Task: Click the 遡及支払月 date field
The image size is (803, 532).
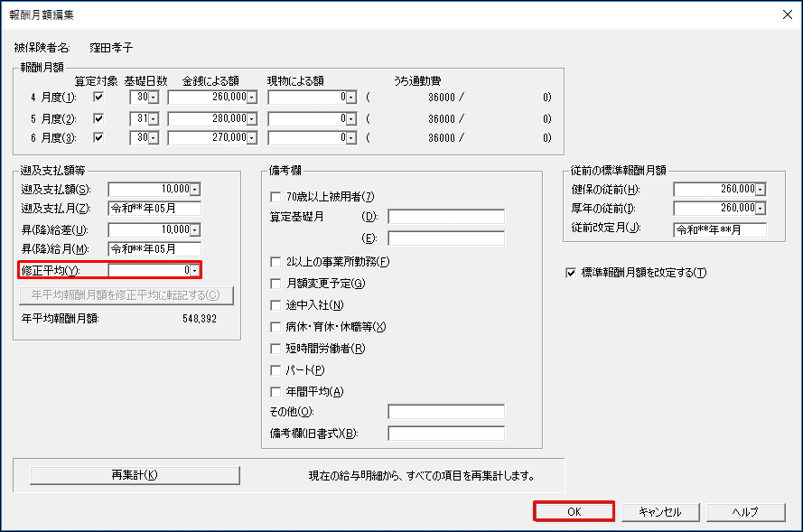Action: [154, 210]
